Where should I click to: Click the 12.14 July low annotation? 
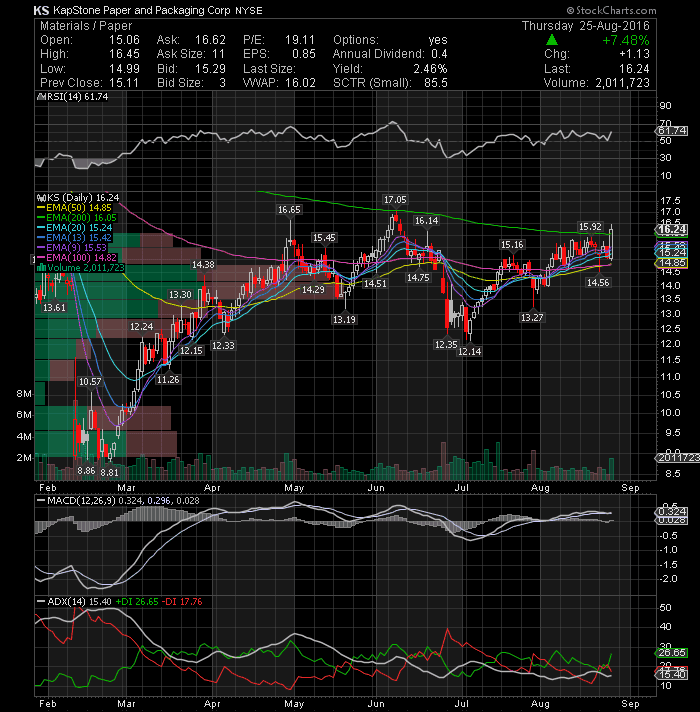click(x=469, y=351)
